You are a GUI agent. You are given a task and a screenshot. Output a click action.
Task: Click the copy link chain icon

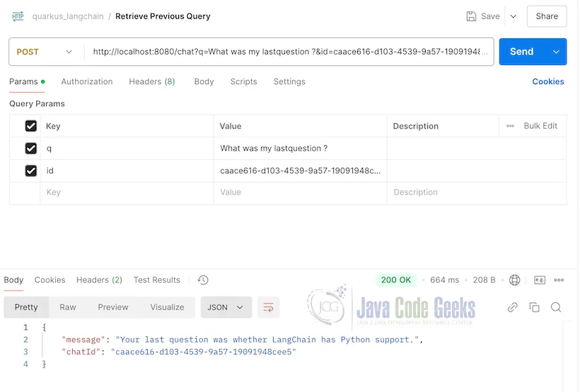(512, 307)
